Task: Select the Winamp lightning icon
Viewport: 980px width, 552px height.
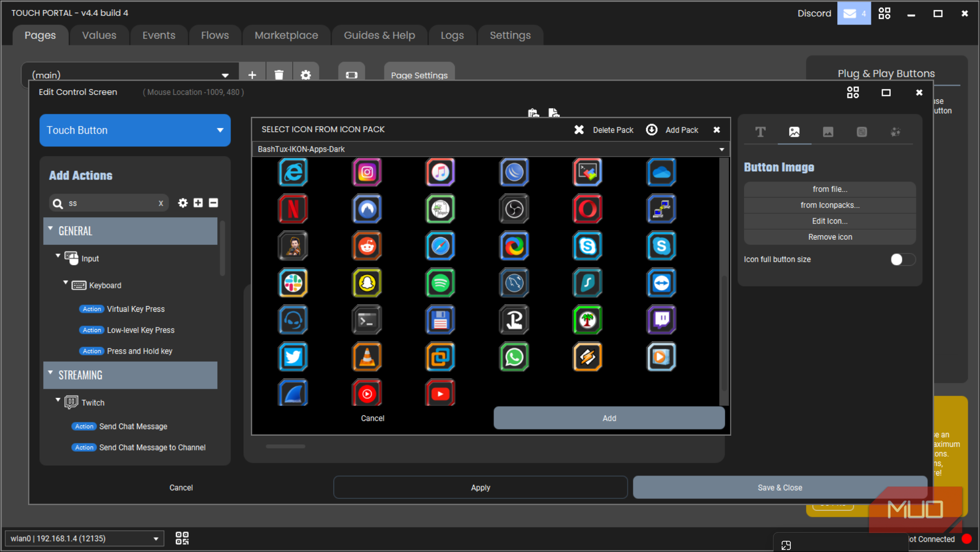Action: tap(587, 357)
